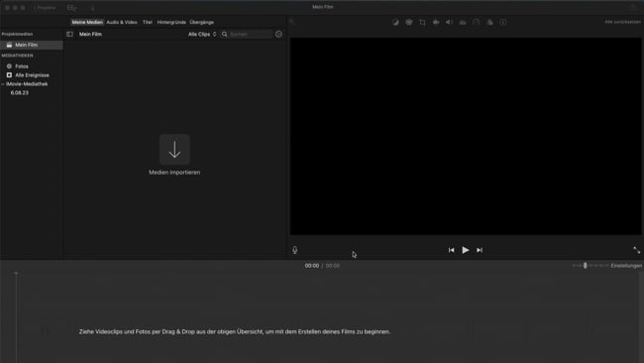This screenshot has width=644, height=363.
Task: Skip to the next clip
Action: [x=480, y=250]
